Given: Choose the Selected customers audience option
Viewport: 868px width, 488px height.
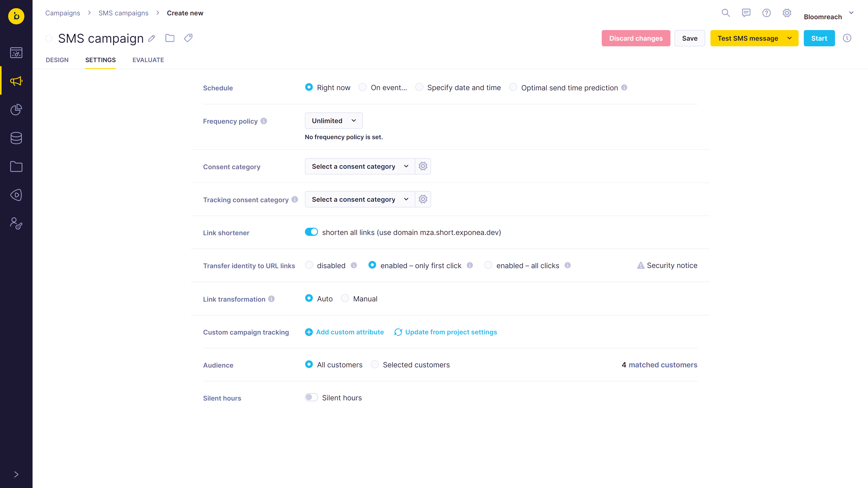Looking at the screenshot, I should coord(374,364).
